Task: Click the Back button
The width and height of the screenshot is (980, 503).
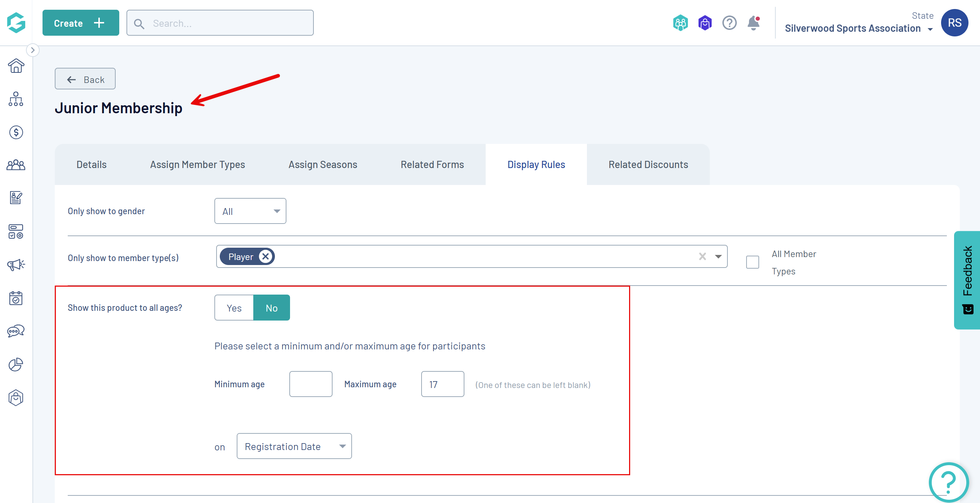Action: coord(85,79)
